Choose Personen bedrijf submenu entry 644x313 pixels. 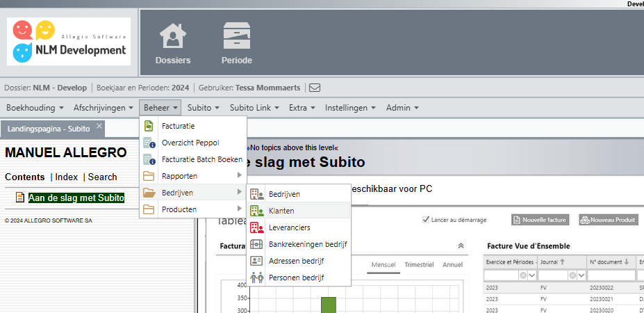click(299, 278)
